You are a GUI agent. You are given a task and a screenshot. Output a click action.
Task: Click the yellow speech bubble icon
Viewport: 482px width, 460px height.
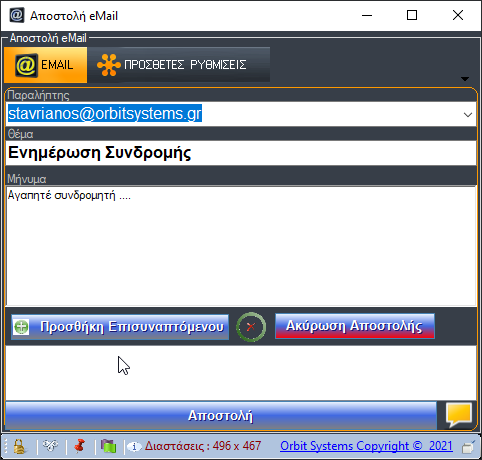(459, 415)
